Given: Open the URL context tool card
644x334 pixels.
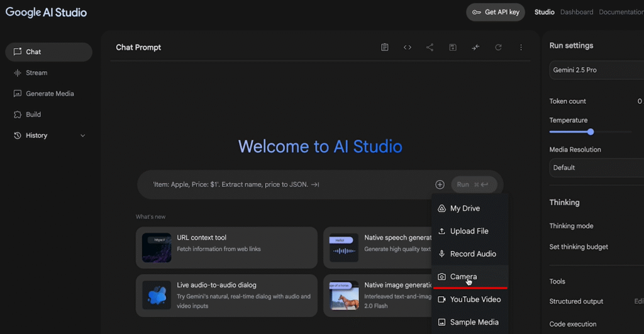Looking at the screenshot, I should click(x=226, y=248).
